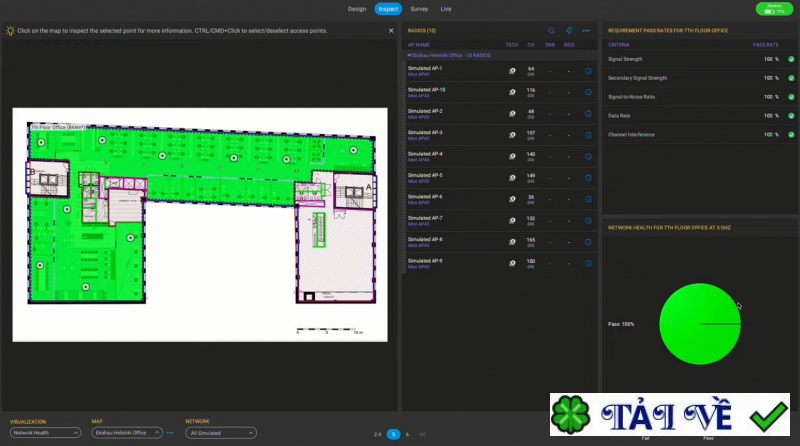The height and width of the screenshot is (446, 800).
Task: Click info icon for Simulated AP-5
Action: pos(588,178)
